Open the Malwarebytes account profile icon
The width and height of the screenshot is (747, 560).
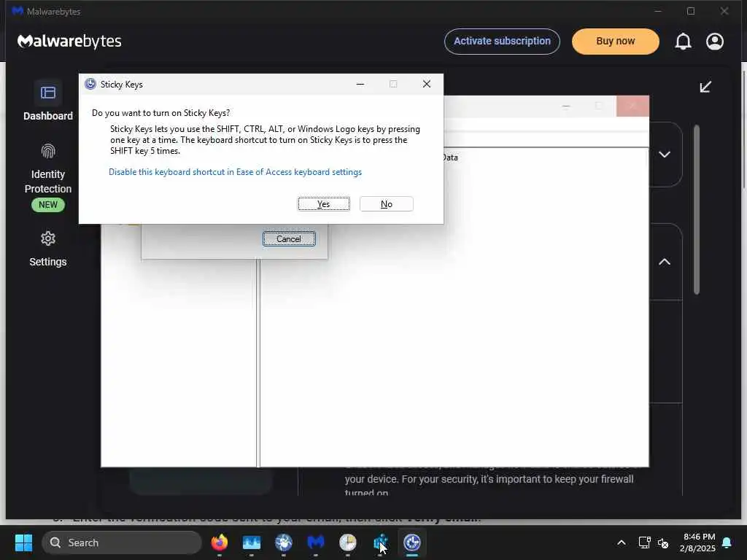[x=715, y=42]
